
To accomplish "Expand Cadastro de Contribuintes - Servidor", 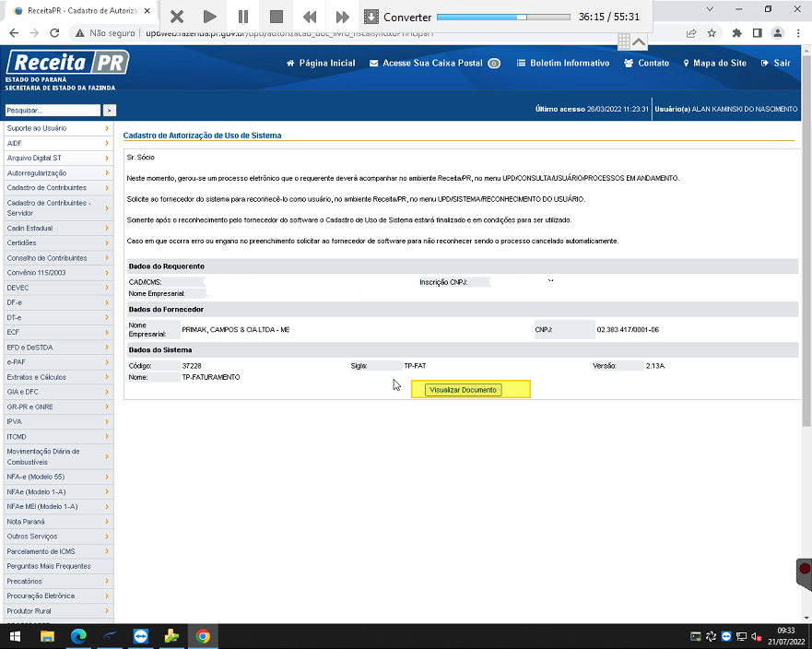I will point(58,207).
